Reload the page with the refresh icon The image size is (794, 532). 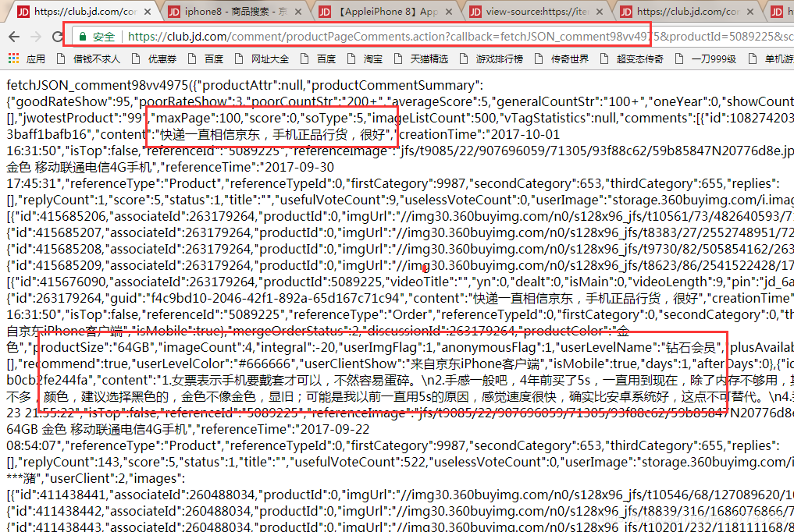[58, 37]
